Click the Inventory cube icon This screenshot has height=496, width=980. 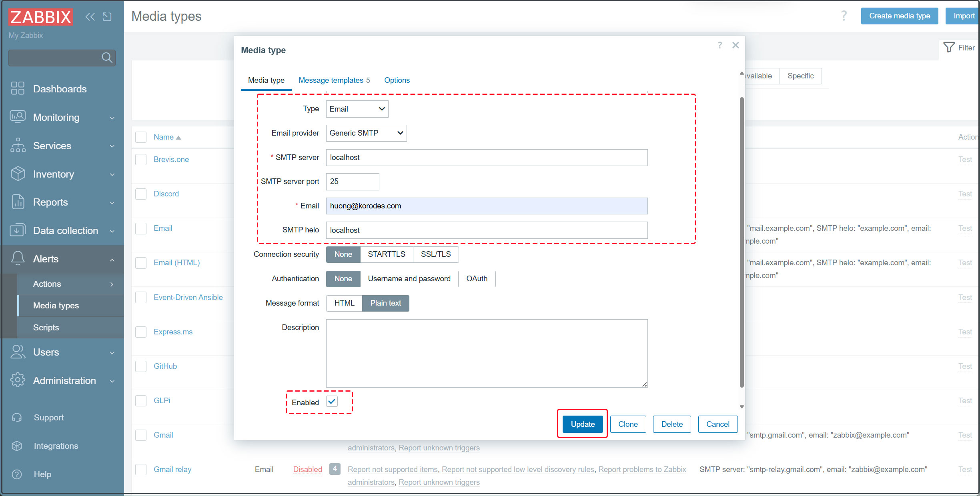click(18, 174)
